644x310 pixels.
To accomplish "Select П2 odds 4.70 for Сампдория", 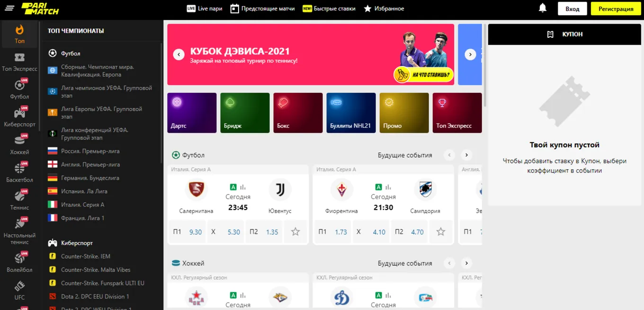I will point(409,232).
